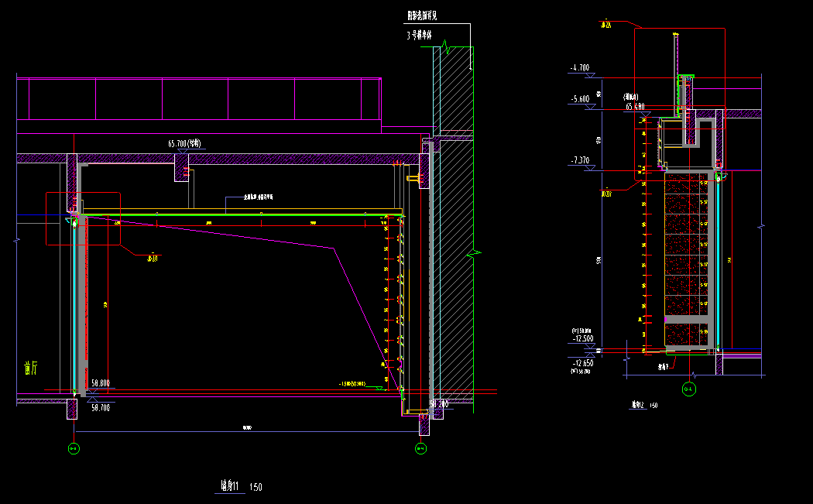Click the axis bubble under the right detail
The width and height of the screenshot is (813, 504).
[688, 389]
